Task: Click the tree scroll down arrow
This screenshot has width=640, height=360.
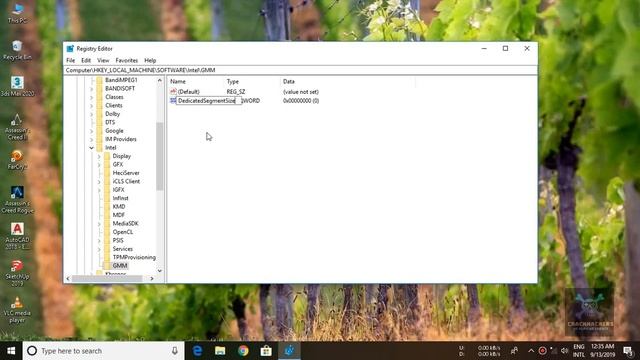Action: click(x=160, y=271)
